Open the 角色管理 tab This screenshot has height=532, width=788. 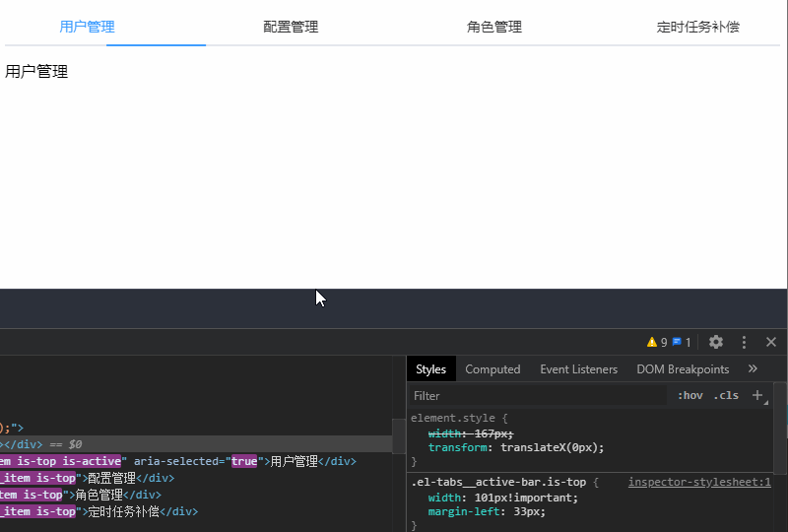494,27
